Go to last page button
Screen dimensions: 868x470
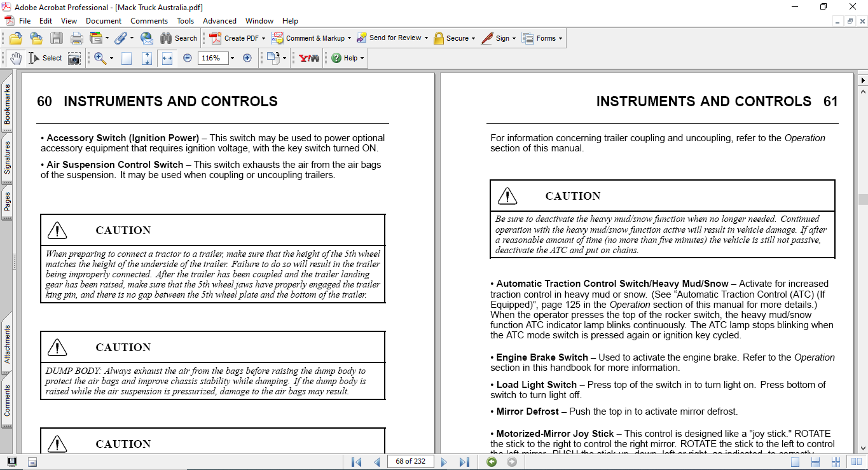tap(464, 462)
